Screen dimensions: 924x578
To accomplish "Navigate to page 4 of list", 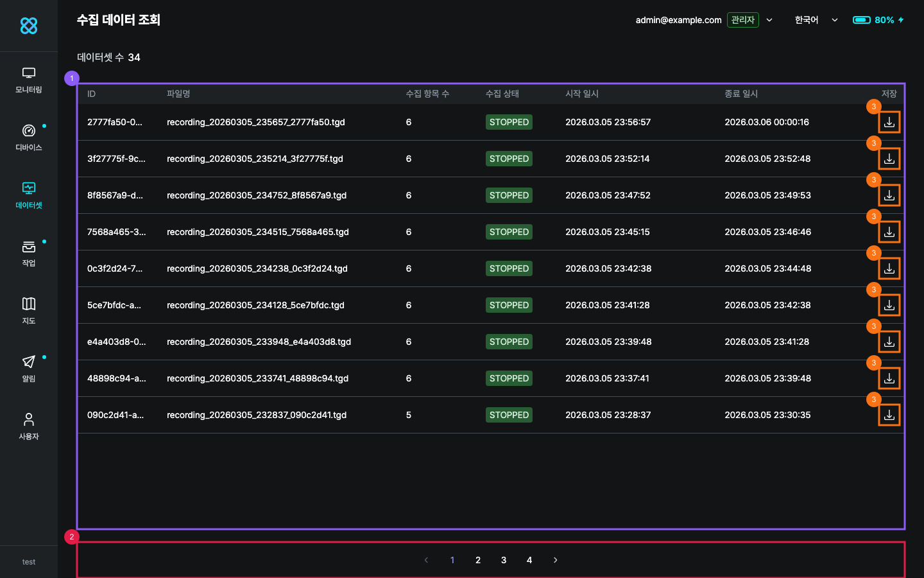I will point(529,560).
